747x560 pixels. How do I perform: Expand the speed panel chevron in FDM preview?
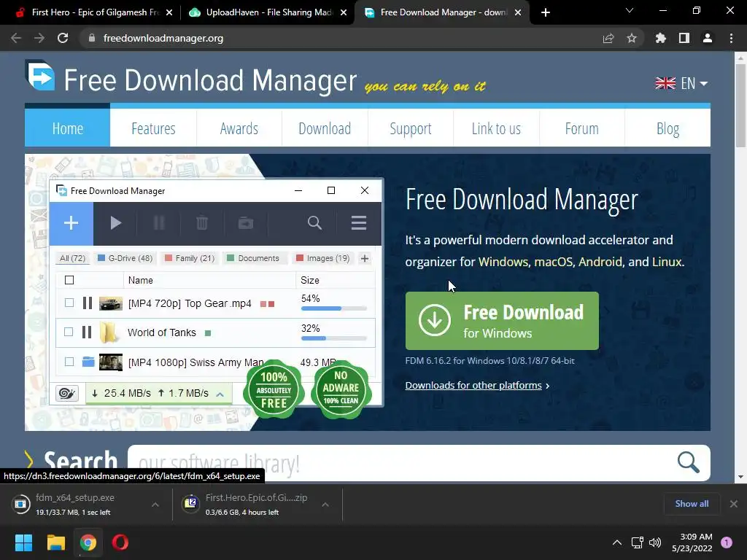(220, 394)
